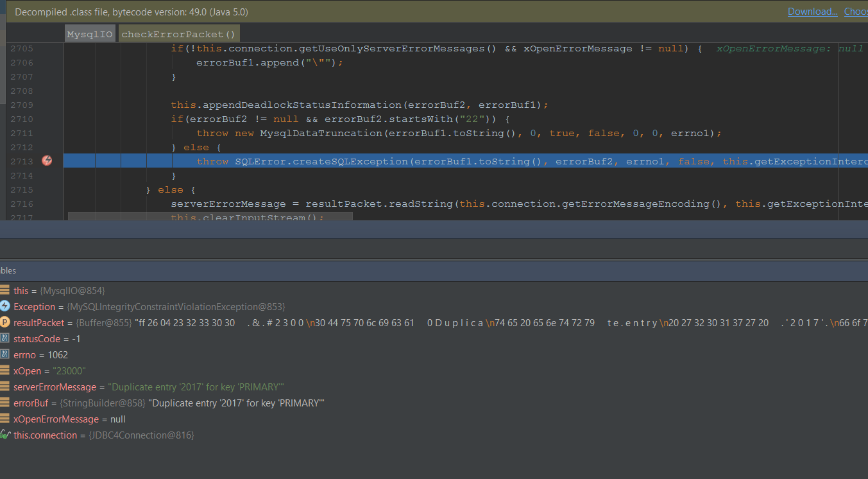The width and height of the screenshot is (868, 479).
Task: Click the serverErrorMessage object icon
Action: point(5,387)
